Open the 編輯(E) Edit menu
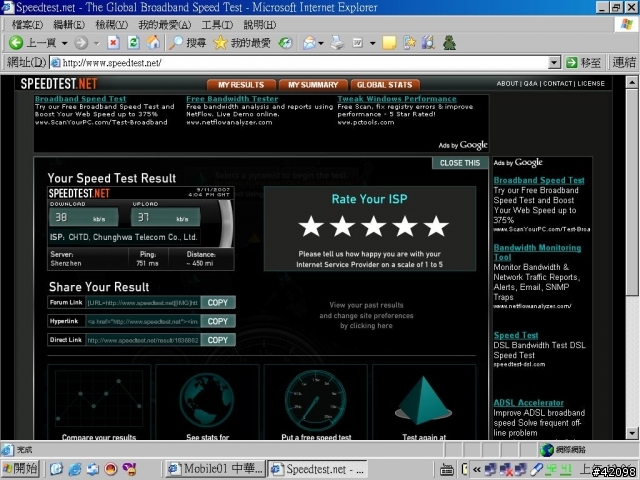Screen dimensions: 640x480 coord(69,25)
